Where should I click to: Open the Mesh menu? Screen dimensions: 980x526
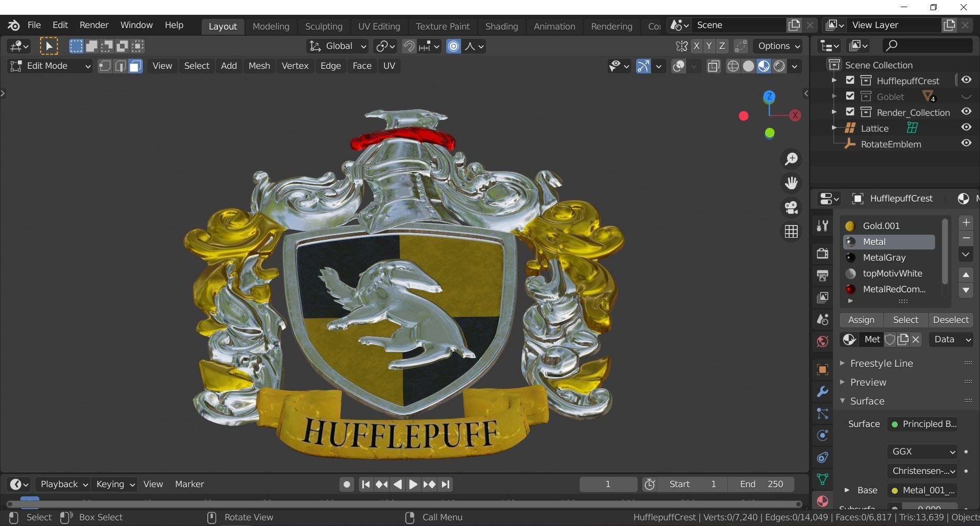(259, 66)
